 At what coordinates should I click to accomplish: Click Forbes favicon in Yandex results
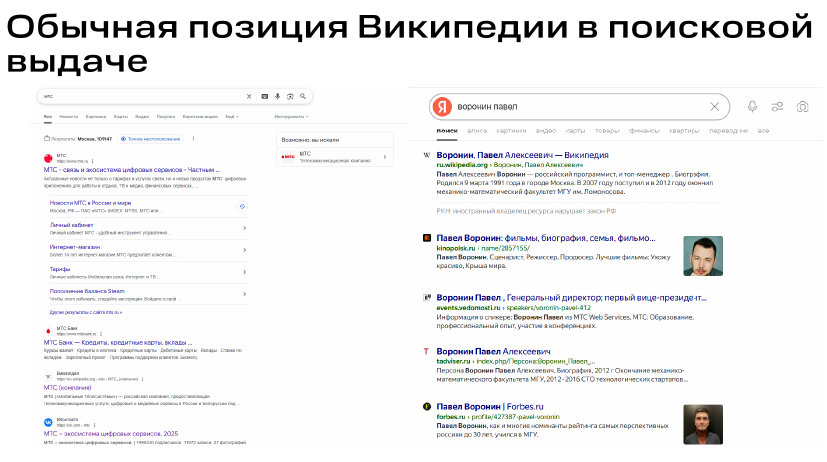tap(427, 407)
